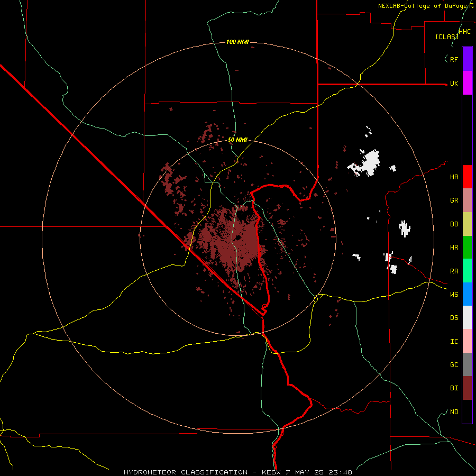
Task: Select the gray GC legend color swatch
Action: pyautogui.click(x=467, y=364)
